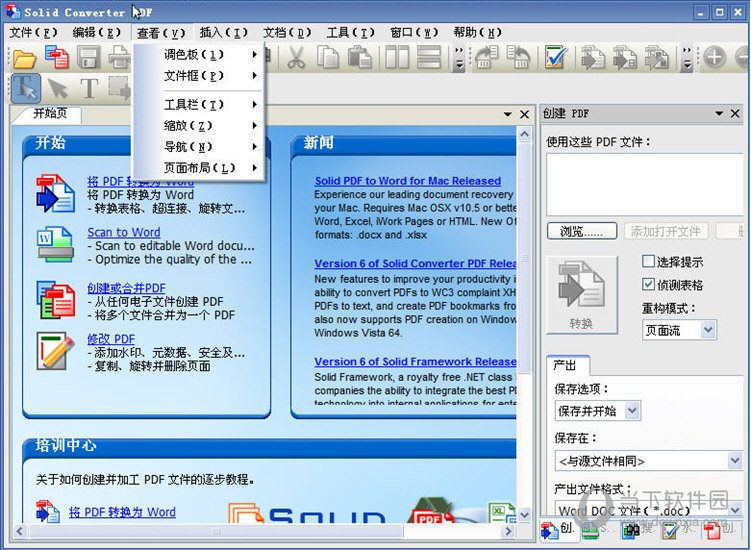
Task: Expand the 调色板 submenu
Action: [x=198, y=55]
